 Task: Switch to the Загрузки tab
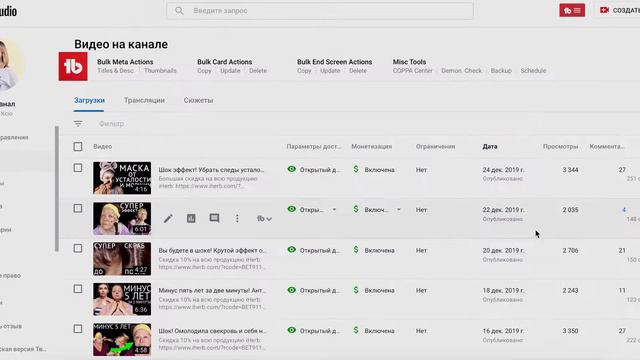[89, 100]
